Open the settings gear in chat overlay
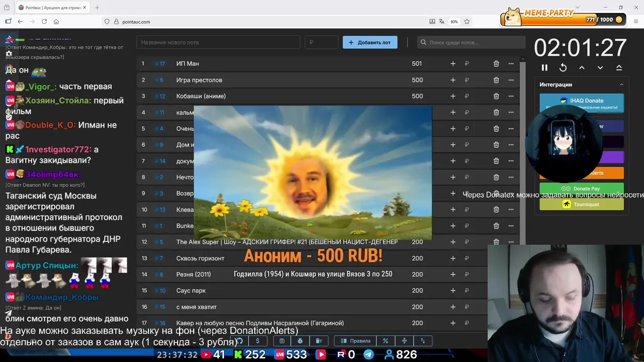 click(9, 53)
